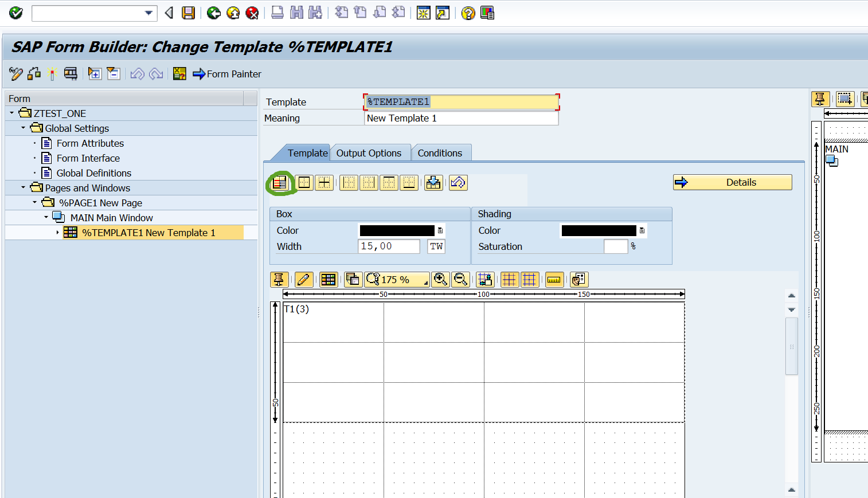This screenshot has height=498, width=868.
Task: Click the Details button
Action: [732, 182]
